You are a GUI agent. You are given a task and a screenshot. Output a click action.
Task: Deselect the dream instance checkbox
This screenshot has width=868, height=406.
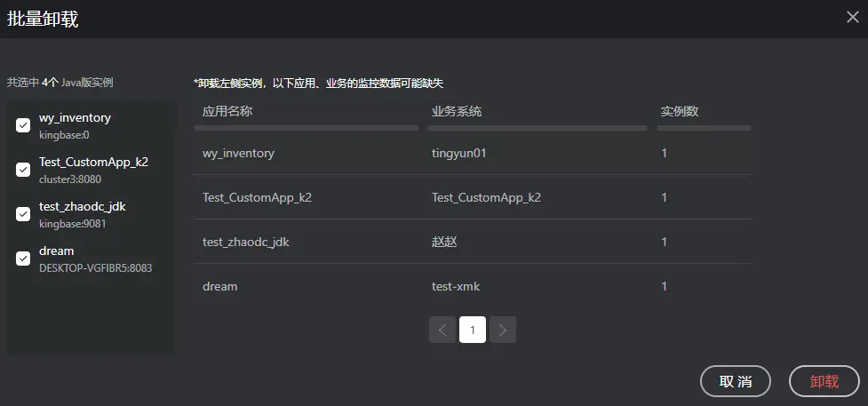[23, 259]
